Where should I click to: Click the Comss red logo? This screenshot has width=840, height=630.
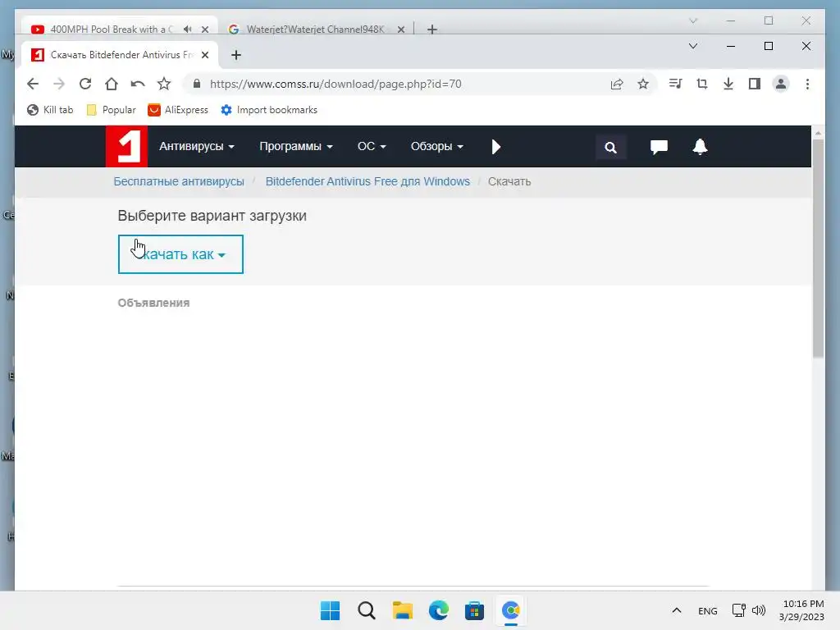(126, 146)
